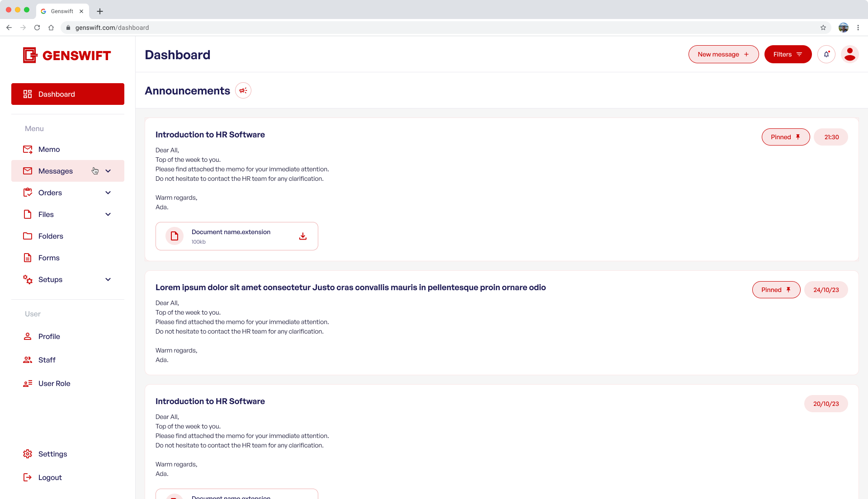
Task: Unpin the Lorem ipsum announcement
Action: click(776, 290)
